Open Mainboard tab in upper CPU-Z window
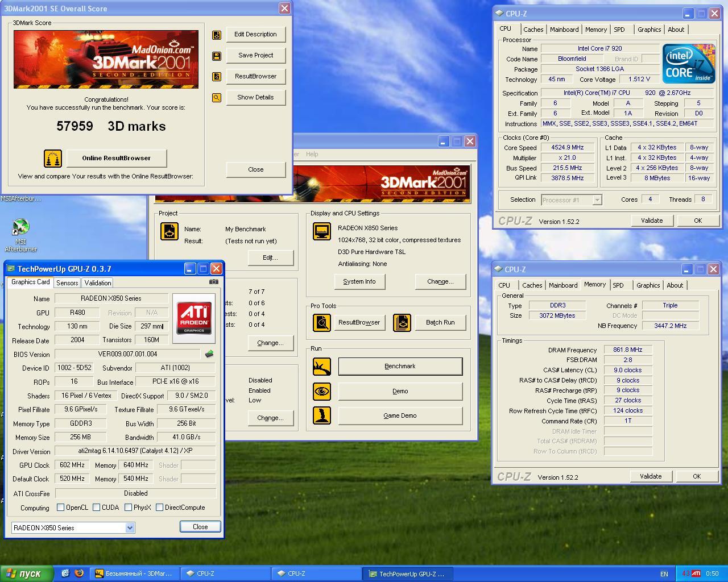The image size is (728, 582). tap(564, 30)
